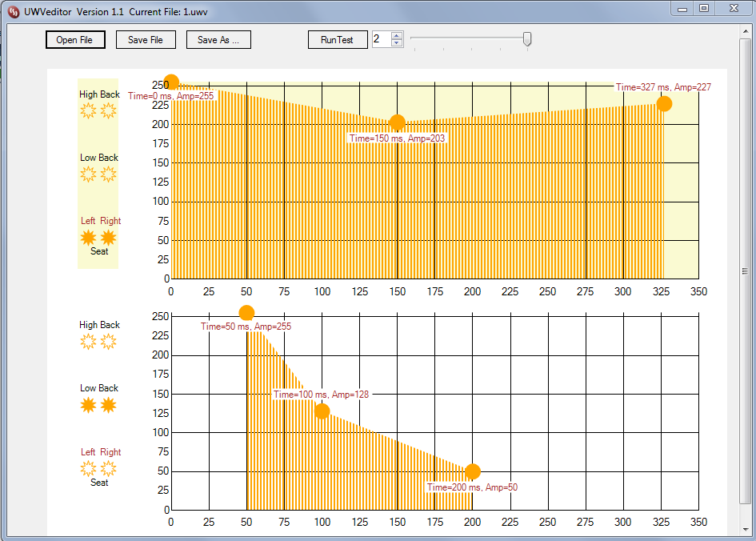756x541 pixels.
Task: Enable left High Back motor in top chart
Action: [x=88, y=111]
